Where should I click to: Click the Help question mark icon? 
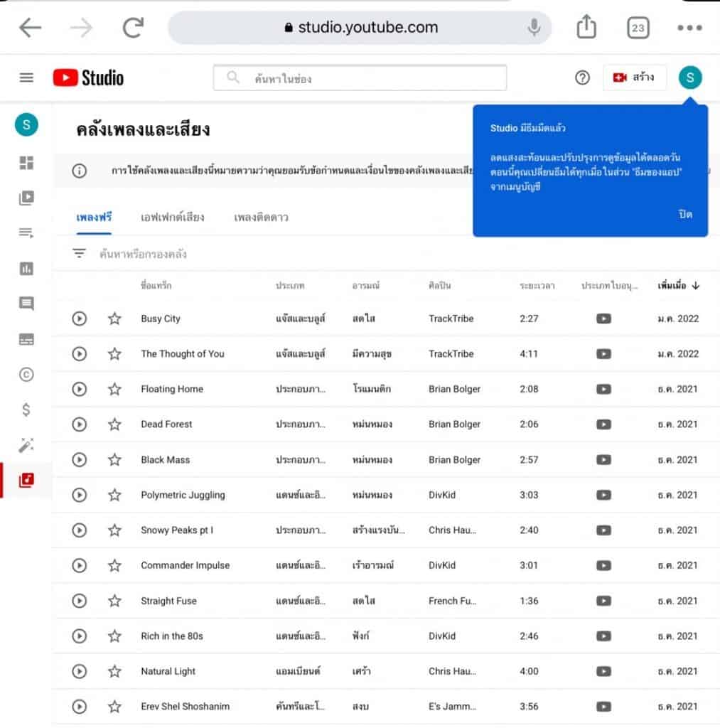pos(582,78)
